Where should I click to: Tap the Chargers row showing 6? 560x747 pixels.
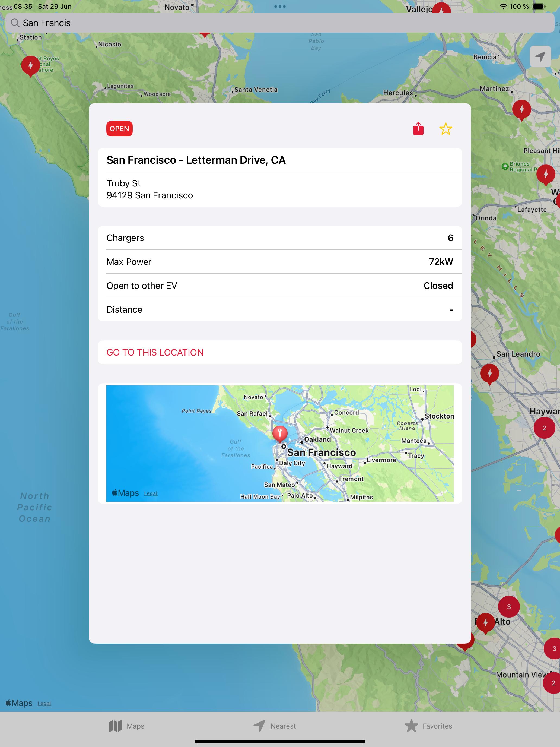(x=280, y=238)
